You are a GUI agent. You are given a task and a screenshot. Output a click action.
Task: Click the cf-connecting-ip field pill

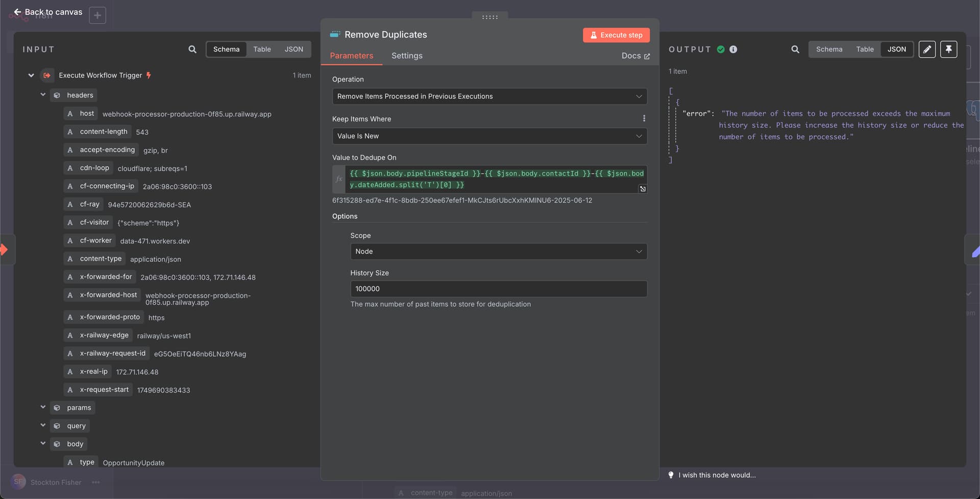101,186
